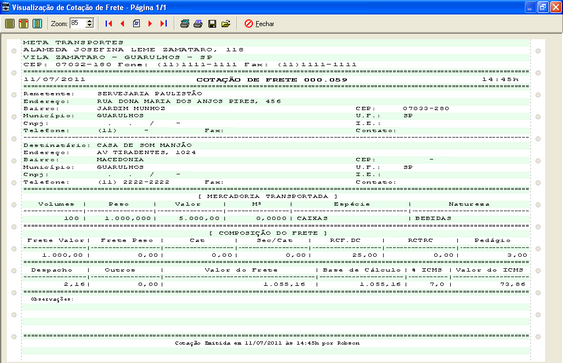Click Valor do Frete '1.055,16'
The width and height of the screenshot is (563, 363).
(x=284, y=284)
